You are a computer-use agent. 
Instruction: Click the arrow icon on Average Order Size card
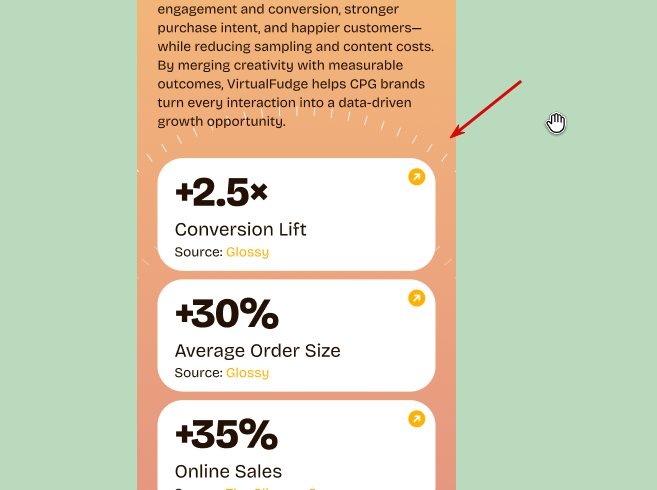coord(416,298)
